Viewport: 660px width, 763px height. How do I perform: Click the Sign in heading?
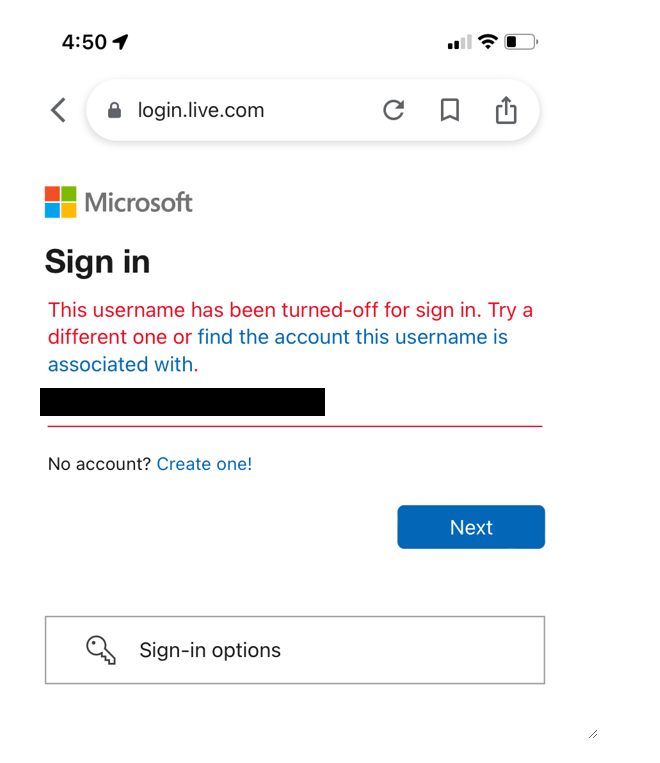coord(97,262)
